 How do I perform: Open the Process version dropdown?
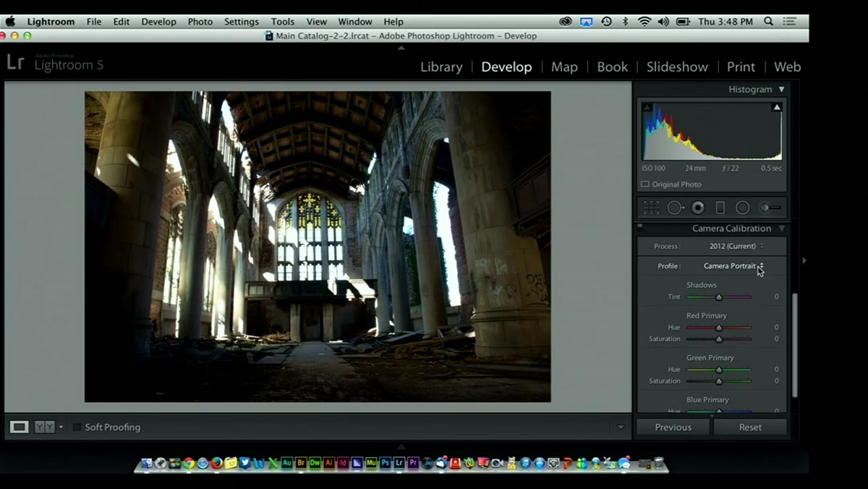pos(736,246)
